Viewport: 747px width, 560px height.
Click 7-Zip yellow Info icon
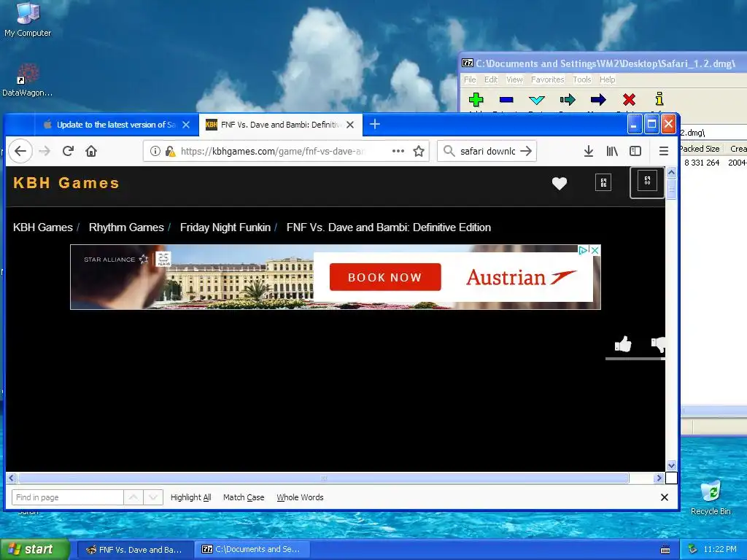[x=659, y=99]
